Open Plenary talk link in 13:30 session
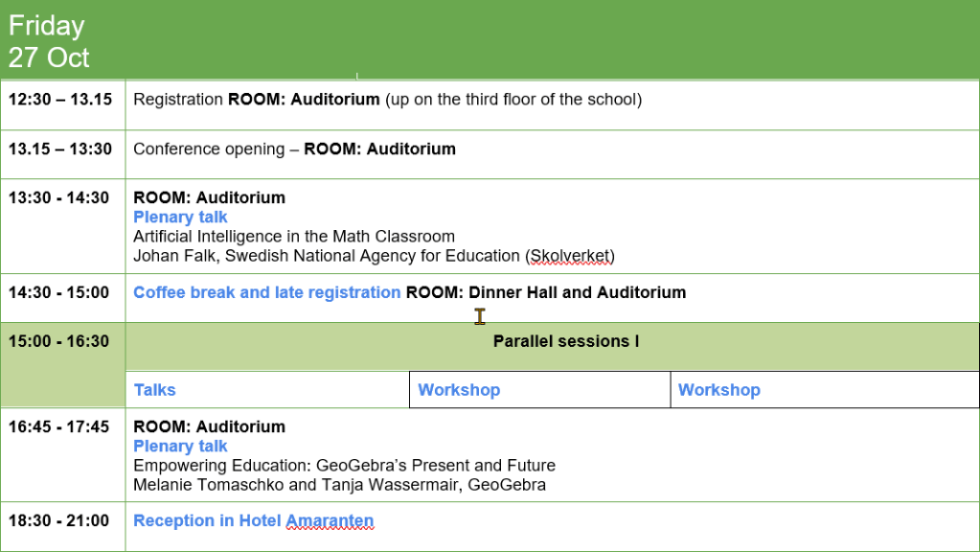The height and width of the screenshot is (552, 980). (180, 218)
